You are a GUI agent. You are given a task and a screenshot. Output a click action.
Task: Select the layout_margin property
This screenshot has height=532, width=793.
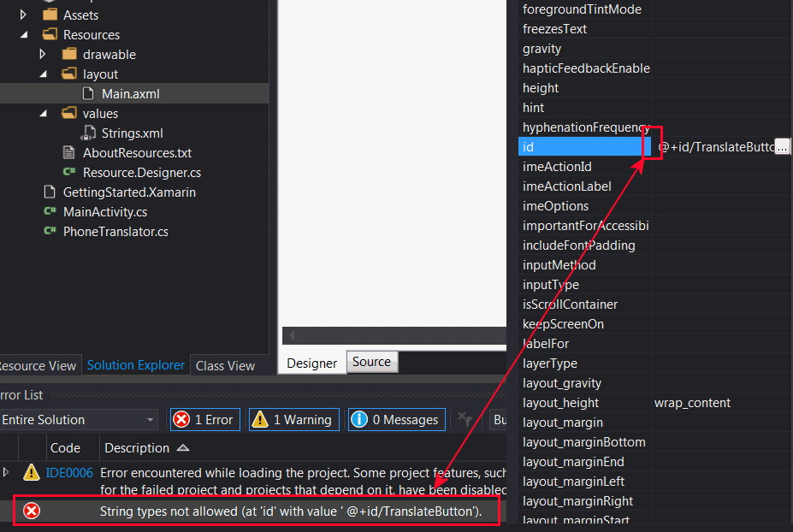562,423
